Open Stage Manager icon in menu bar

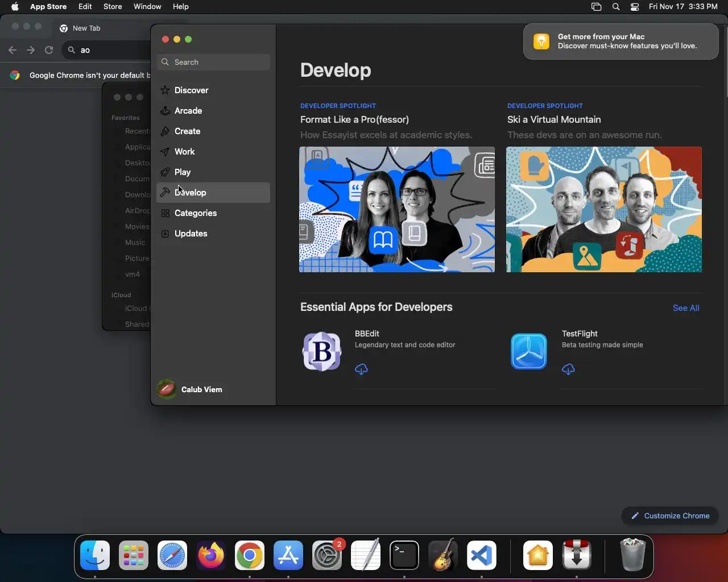click(x=596, y=7)
